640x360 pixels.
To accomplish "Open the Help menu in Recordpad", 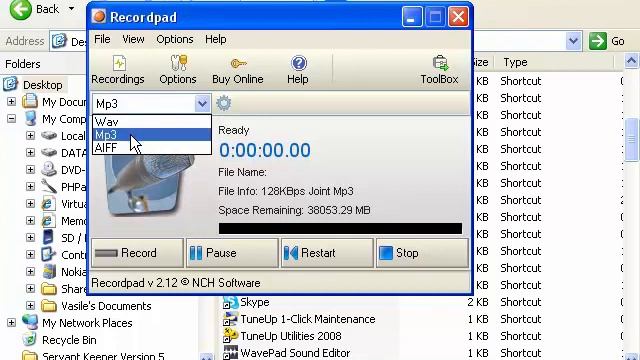I will (x=216, y=39).
